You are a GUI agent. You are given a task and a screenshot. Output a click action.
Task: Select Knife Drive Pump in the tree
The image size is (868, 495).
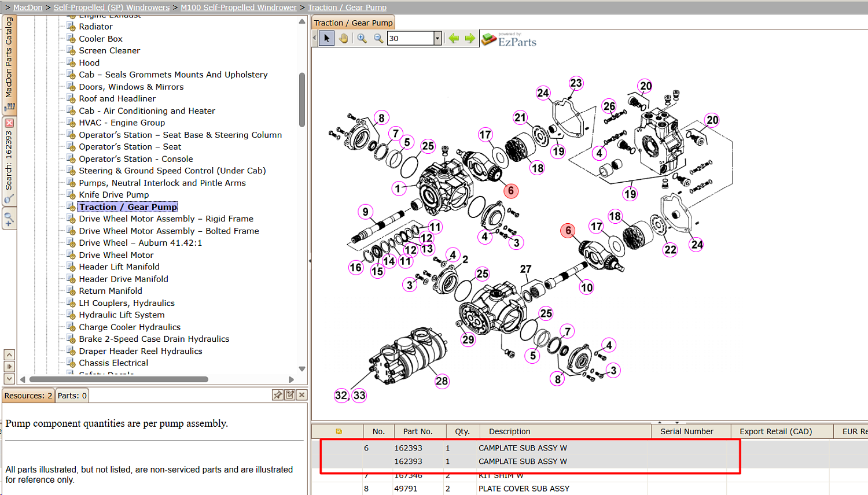[x=114, y=195]
